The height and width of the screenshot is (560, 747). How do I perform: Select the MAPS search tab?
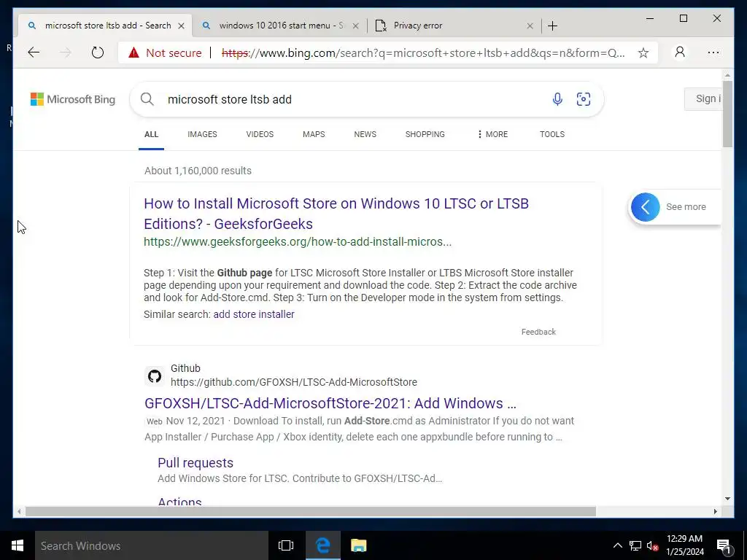[x=314, y=134]
